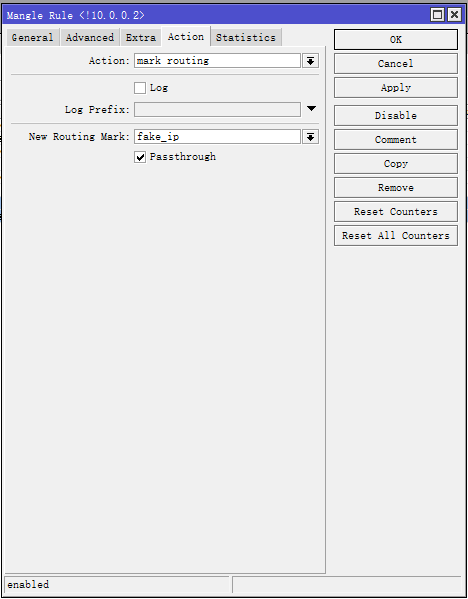Click the enabled status text
Image resolution: width=468 pixels, height=599 pixels.
pos(28,584)
